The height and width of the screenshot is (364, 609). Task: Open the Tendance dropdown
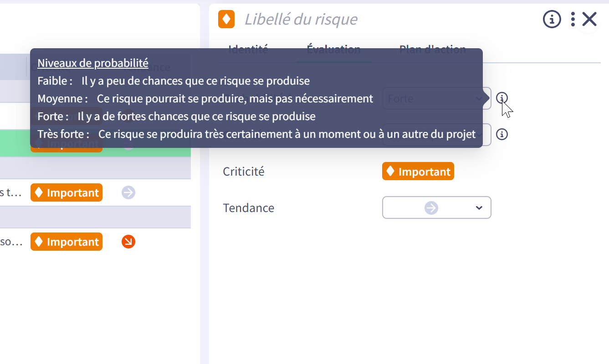pos(437,207)
